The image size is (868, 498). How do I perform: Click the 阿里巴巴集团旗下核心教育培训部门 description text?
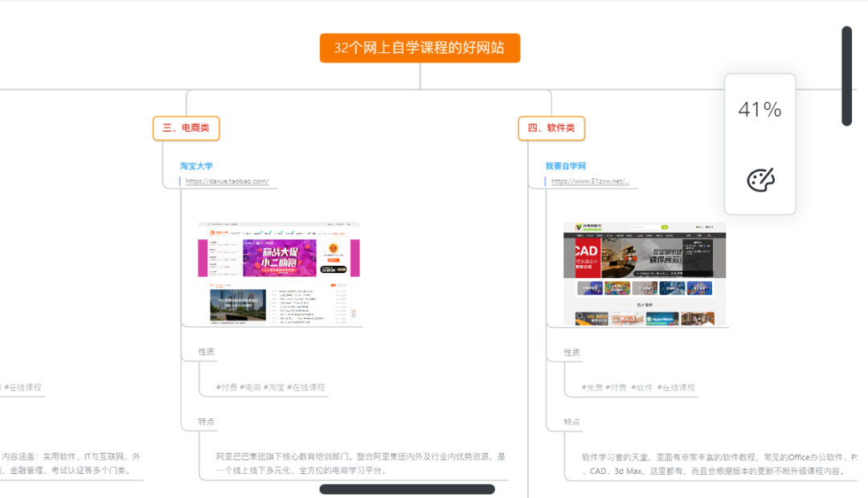tap(361, 463)
